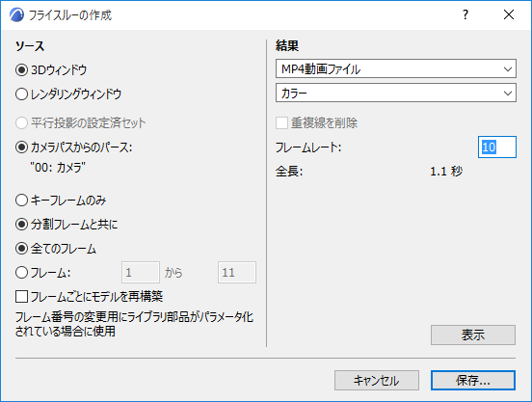Select the キーフレームのみ option
The image size is (532, 402).
pos(22,201)
